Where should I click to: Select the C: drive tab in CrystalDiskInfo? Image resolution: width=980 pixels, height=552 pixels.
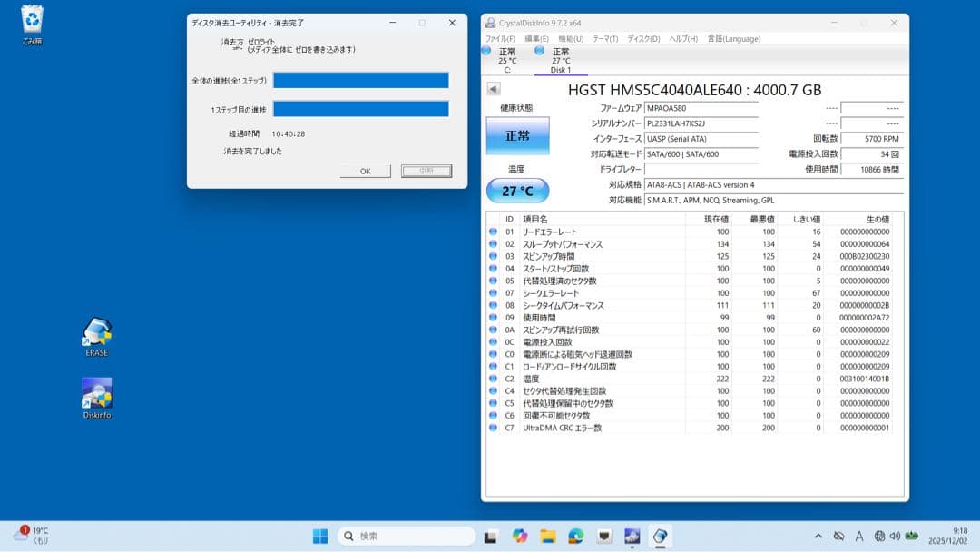click(505, 56)
